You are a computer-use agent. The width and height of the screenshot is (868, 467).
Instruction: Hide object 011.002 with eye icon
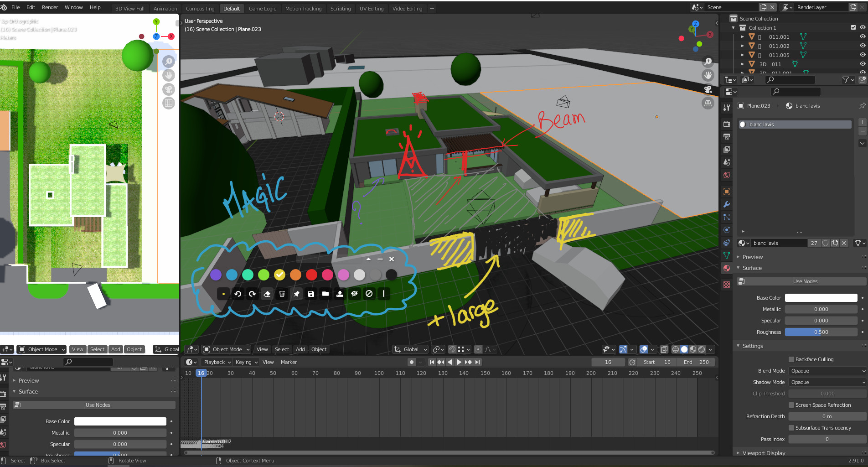pos(863,46)
